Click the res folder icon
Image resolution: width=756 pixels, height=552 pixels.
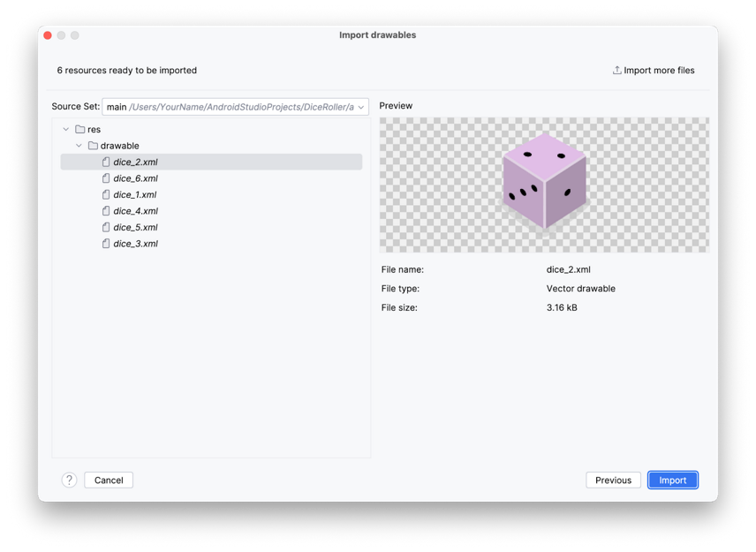pos(80,129)
